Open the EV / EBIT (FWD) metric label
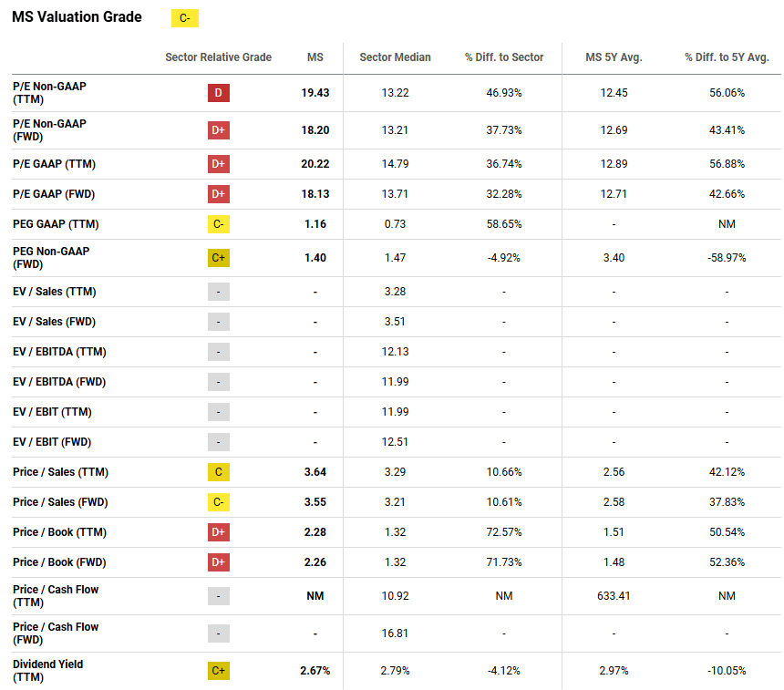The image size is (784, 690). coord(52,442)
